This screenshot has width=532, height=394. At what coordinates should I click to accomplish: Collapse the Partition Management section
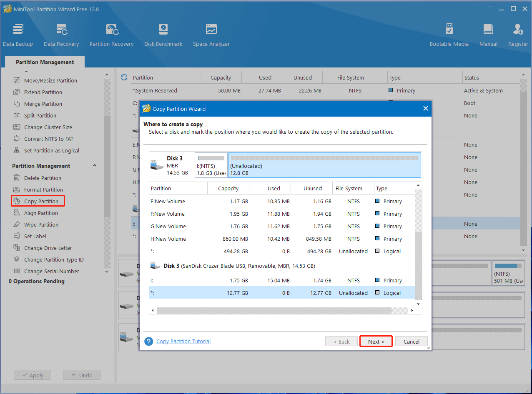point(95,166)
